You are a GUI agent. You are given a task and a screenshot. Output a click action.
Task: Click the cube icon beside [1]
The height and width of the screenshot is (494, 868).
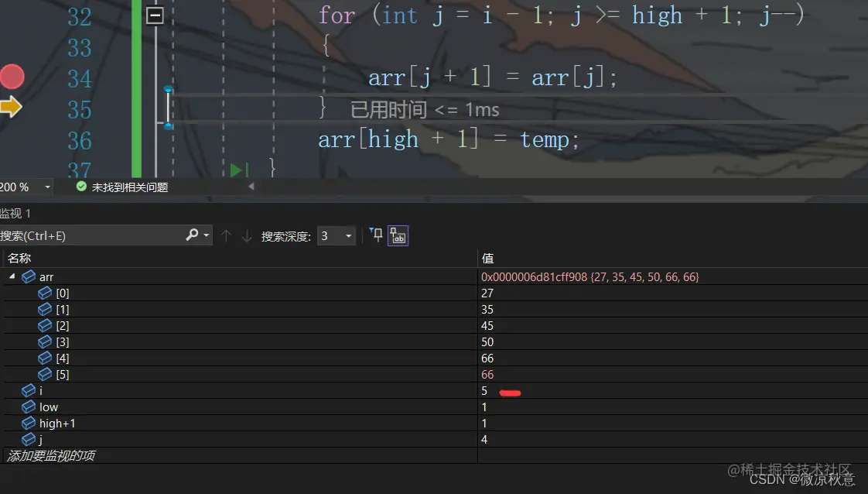click(45, 309)
